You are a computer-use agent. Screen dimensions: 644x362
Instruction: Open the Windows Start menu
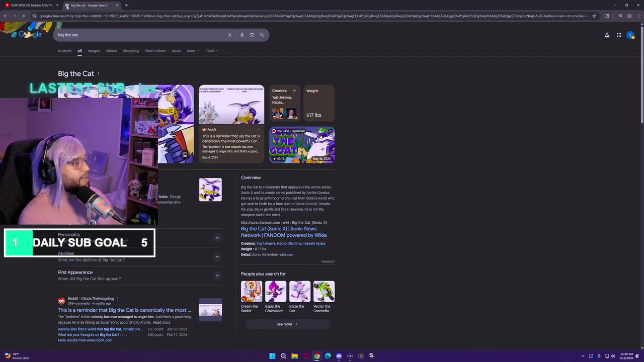(272, 356)
